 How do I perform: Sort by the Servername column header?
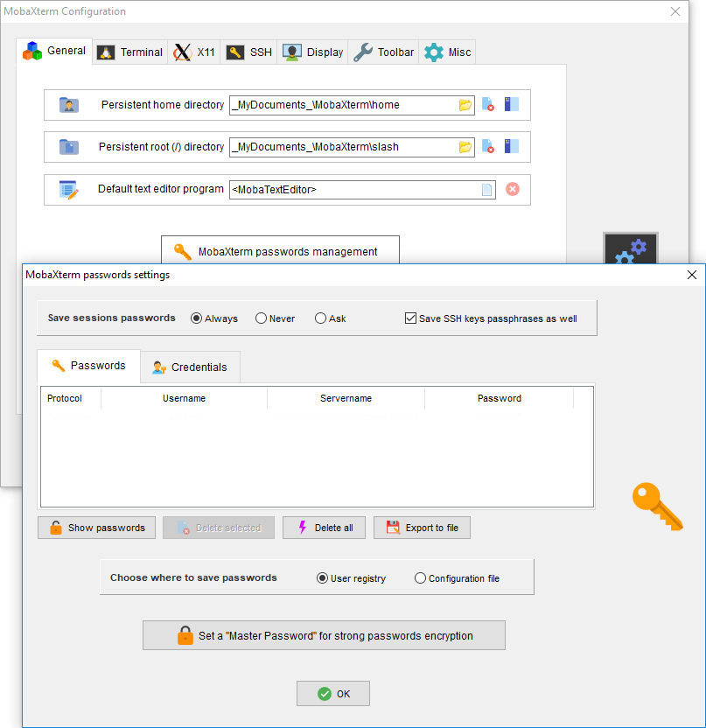(346, 398)
